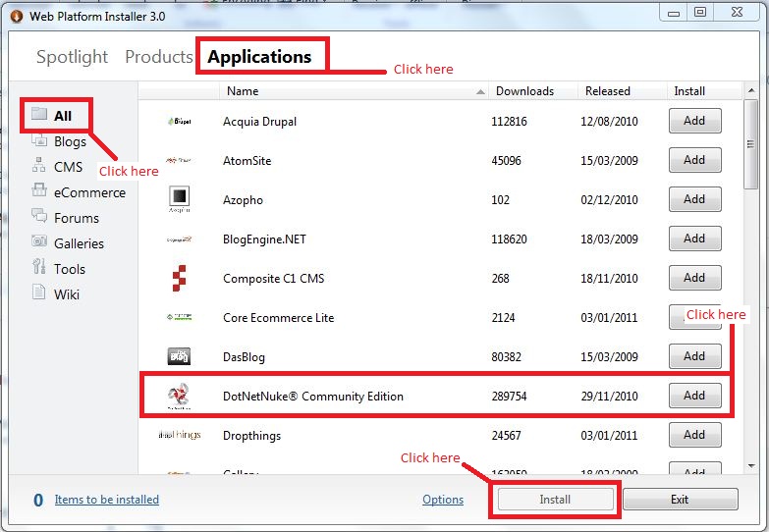Click the Exit button

coord(681,500)
